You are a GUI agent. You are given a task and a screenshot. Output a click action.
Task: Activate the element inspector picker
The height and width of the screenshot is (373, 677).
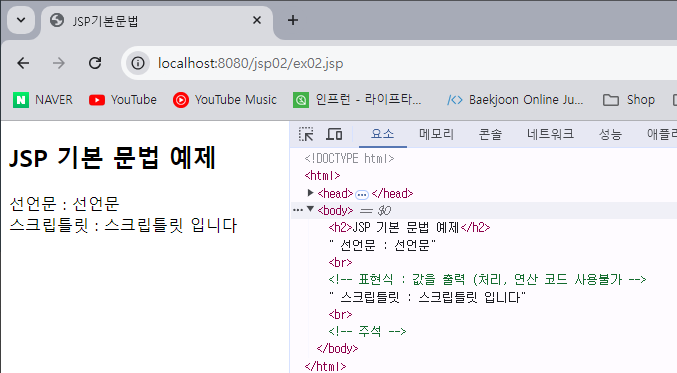306,134
